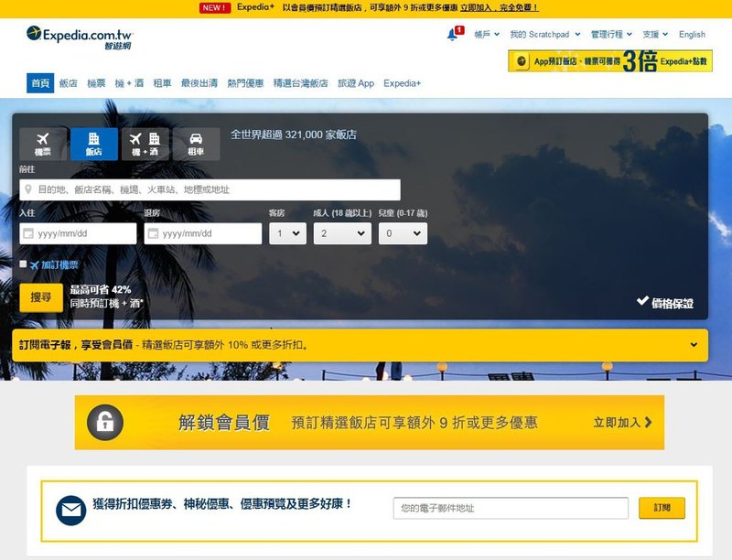Open 精選台灣飯店 in the navigation bar
The image size is (732, 560).
301,83
